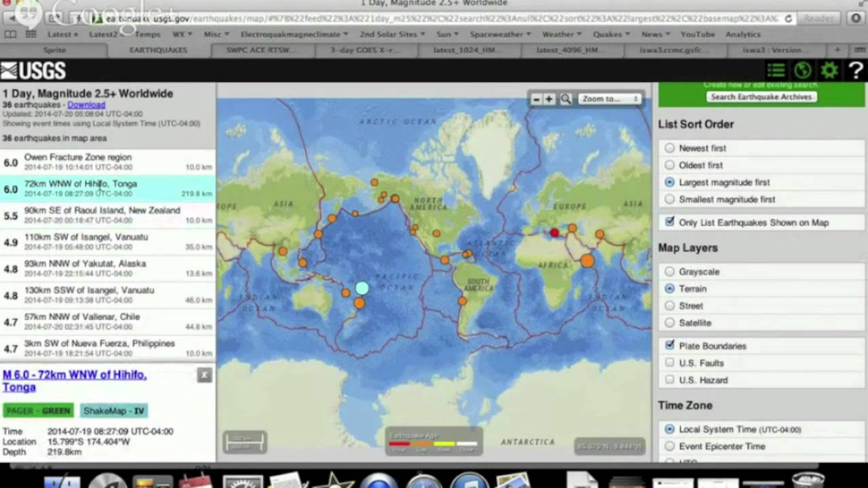Switch to the SWPC ACE RTSW tab
868x488 pixels.
click(x=261, y=50)
